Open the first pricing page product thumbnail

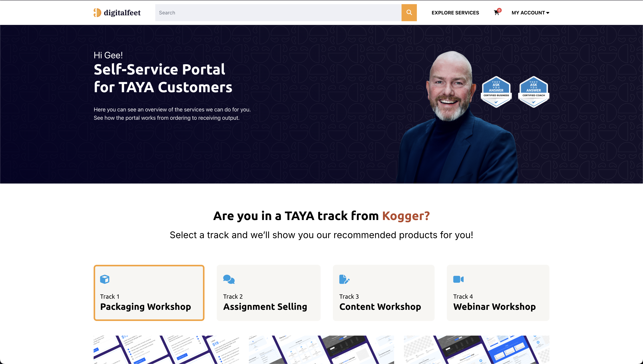pyautogui.click(x=166, y=350)
